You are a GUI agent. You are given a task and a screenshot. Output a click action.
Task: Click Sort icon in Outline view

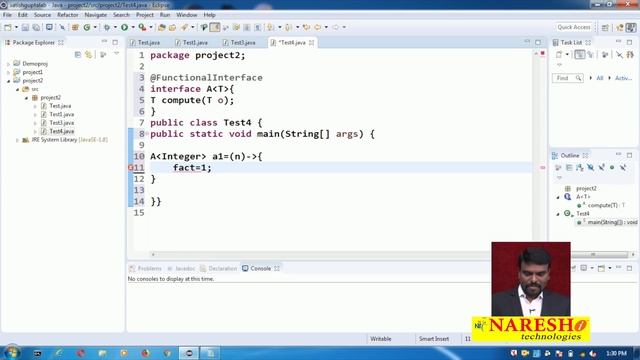[580, 167]
